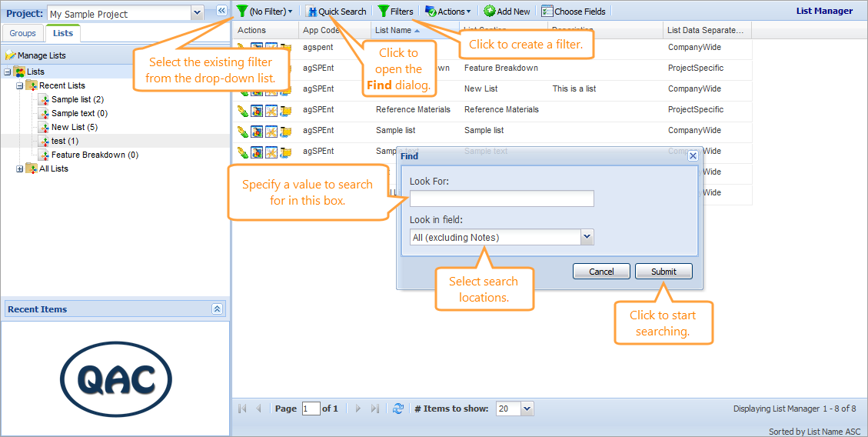Click the Submit button in Find dialog
This screenshot has width=868, height=437.
click(663, 272)
